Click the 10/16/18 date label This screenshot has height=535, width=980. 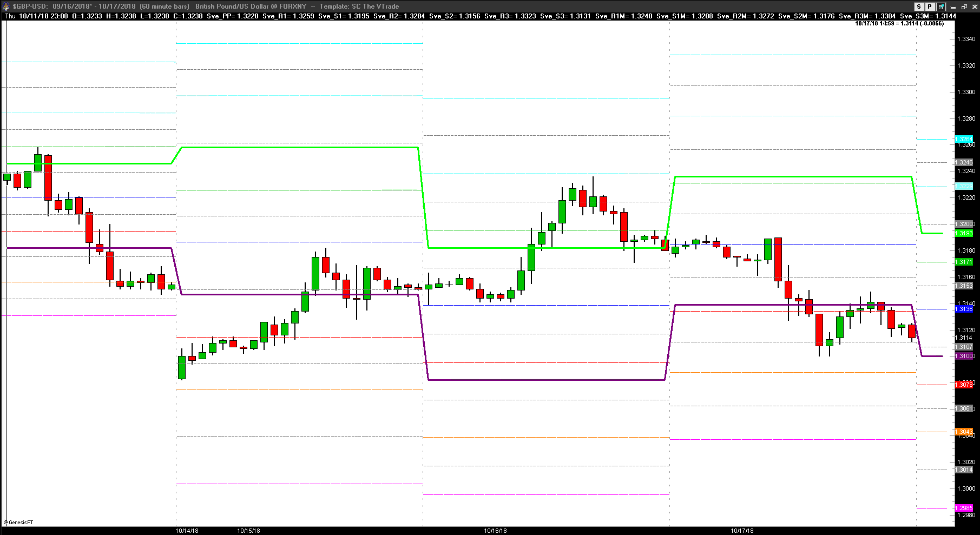click(x=496, y=531)
